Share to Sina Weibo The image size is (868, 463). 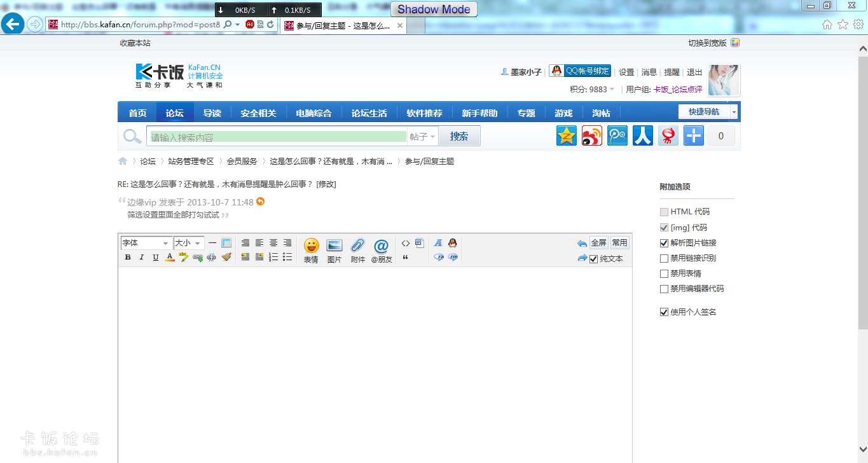(x=592, y=135)
